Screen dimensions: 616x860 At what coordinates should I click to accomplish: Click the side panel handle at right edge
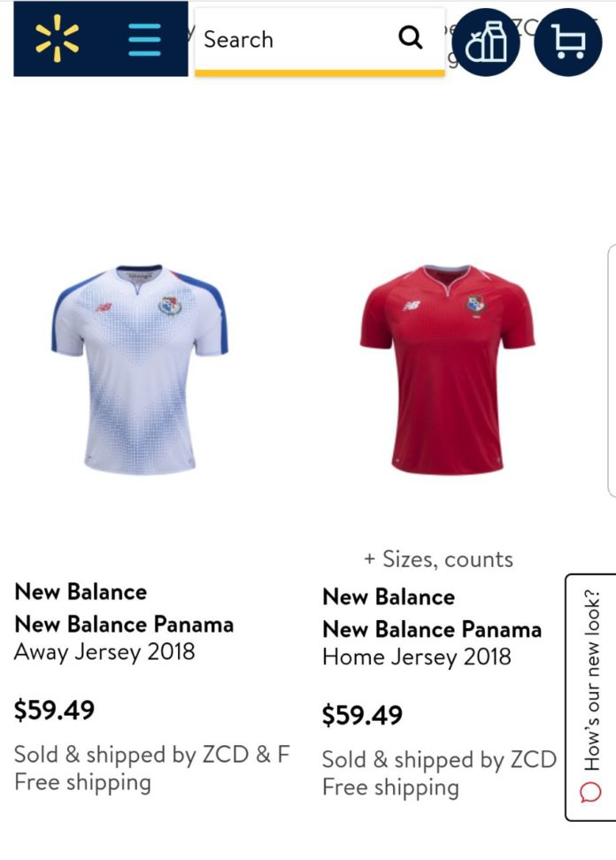pos(612,371)
